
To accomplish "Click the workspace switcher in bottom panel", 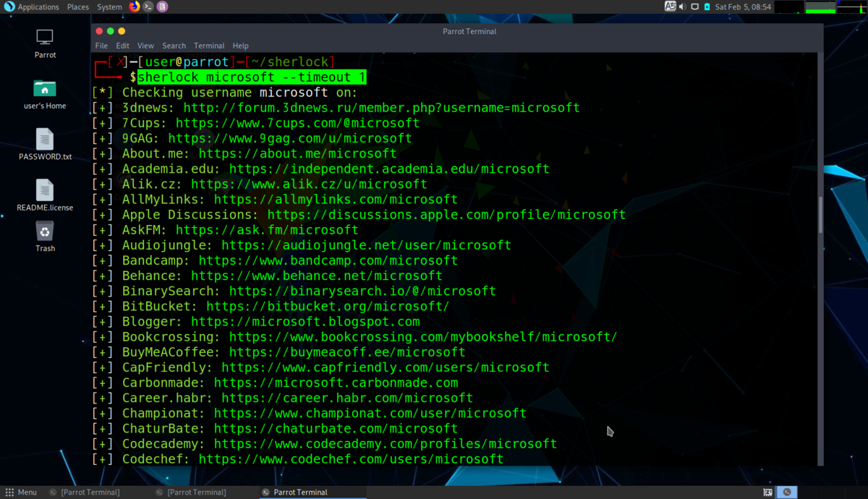I will (x=786, y=492).
